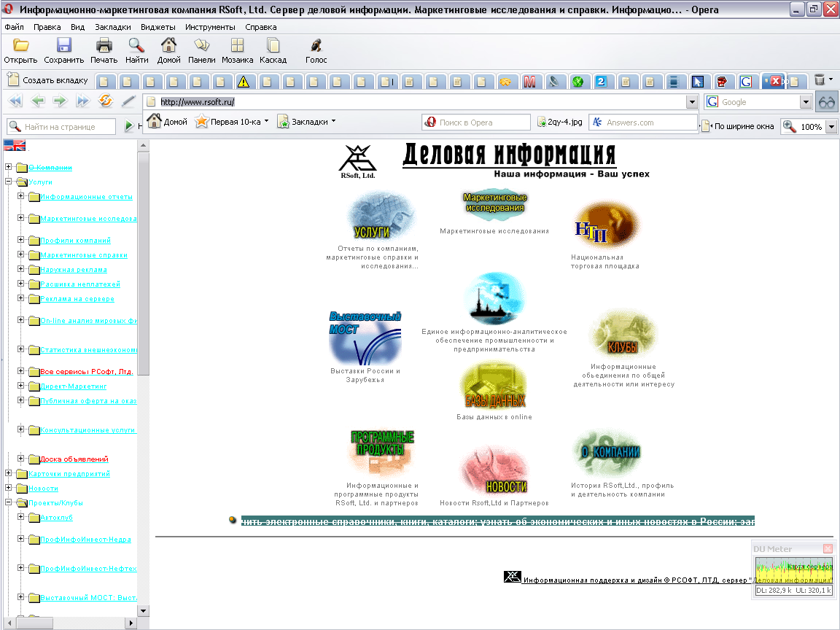Open the 100% zoom level dropdown

click(831, 127)
